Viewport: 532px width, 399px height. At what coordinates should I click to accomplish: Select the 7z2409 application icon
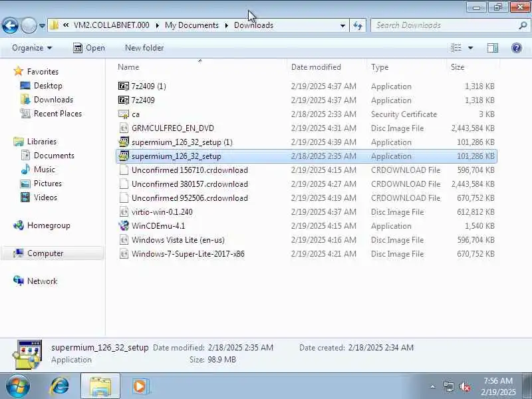(124, 100)
